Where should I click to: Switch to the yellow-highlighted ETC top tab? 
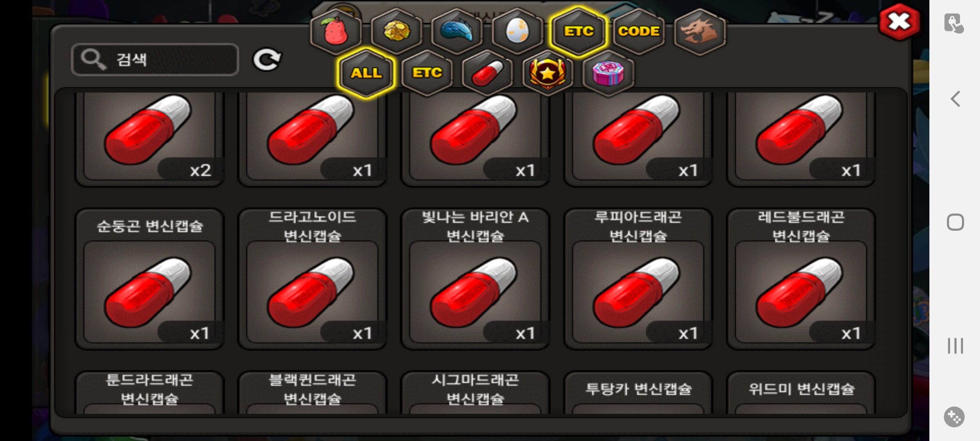578,31
